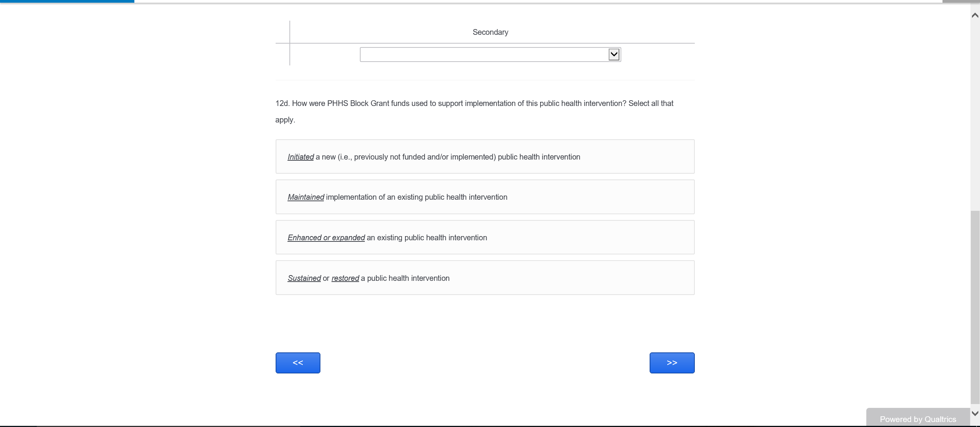Click the question 12d text
The height and width of the screenshot is (427, 980).
click(x=474, y=104)
